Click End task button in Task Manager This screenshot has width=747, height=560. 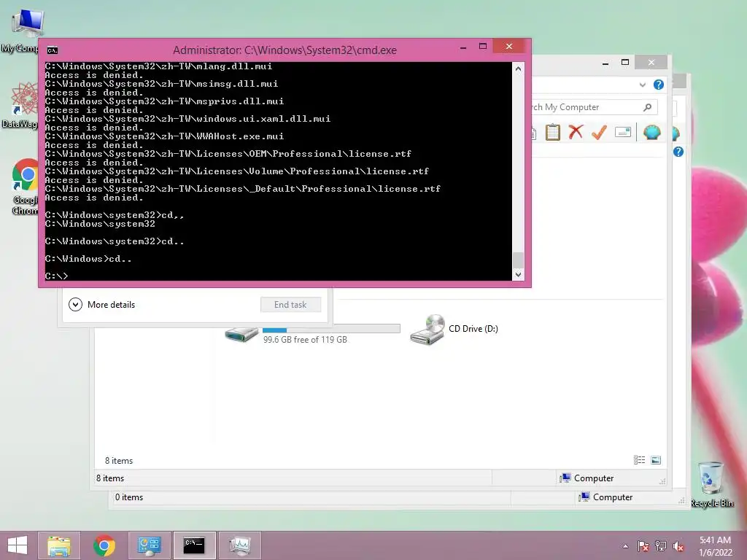(x=290, y=305)
